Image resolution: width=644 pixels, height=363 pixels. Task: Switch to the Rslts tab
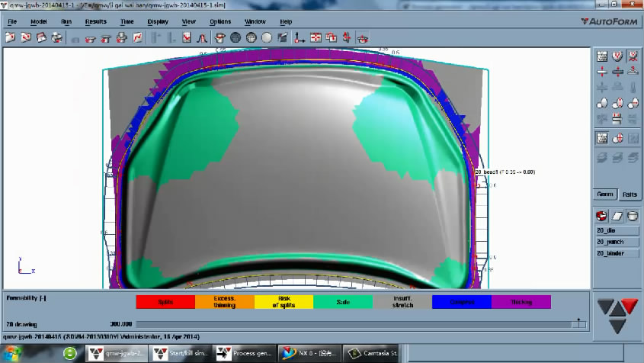[629, 194]
